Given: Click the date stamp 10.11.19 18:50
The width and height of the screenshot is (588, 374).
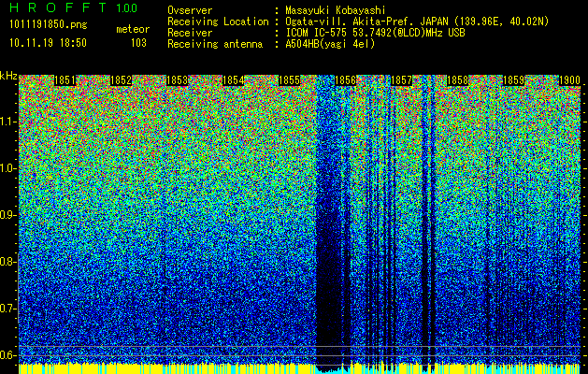Looking at the screenshot, I should click(x=48, y=43).
